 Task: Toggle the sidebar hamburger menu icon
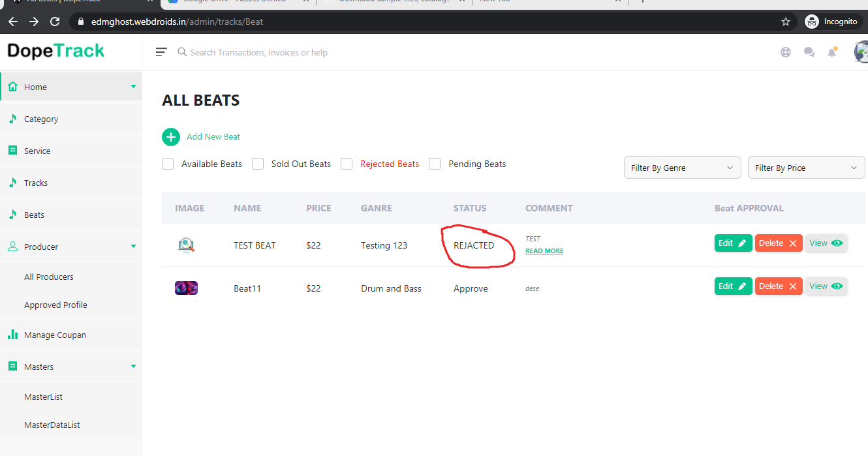pyautogui.click(x=161, y=52)
